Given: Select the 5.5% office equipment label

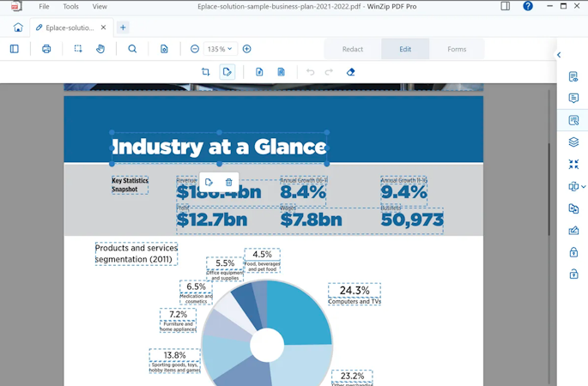Looking at the screenshot, I should (x=225, y=269).
